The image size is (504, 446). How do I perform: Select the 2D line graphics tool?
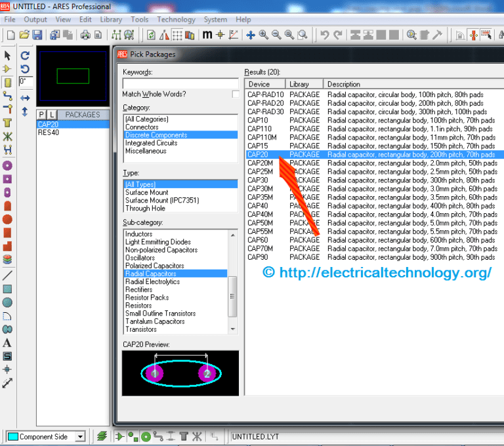8,275
